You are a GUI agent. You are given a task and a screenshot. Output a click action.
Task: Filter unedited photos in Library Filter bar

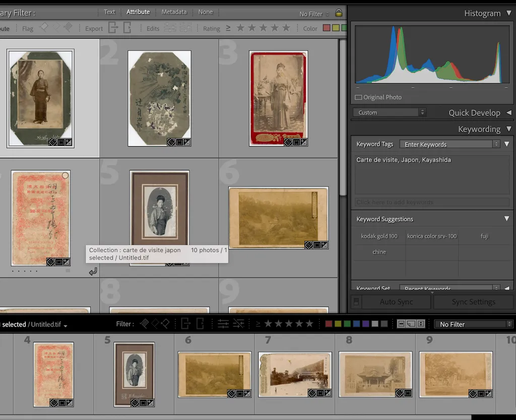pyautogui.click(x=185, y=28)
